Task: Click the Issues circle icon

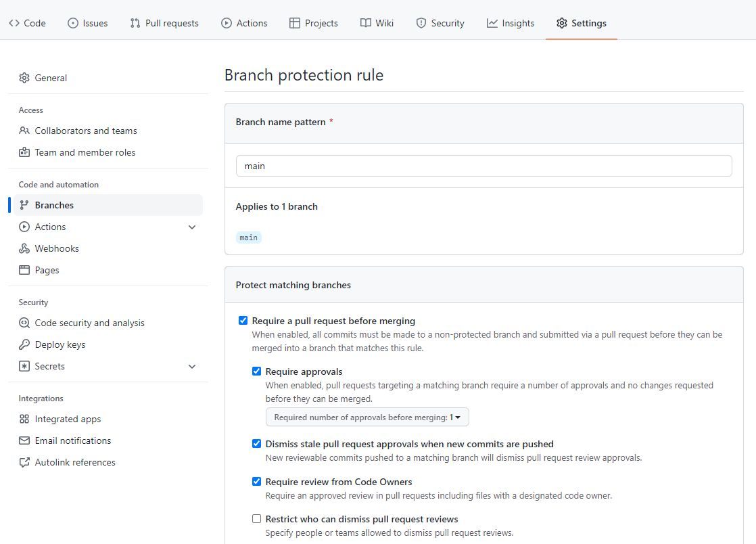Action: (x=73, y=23)
